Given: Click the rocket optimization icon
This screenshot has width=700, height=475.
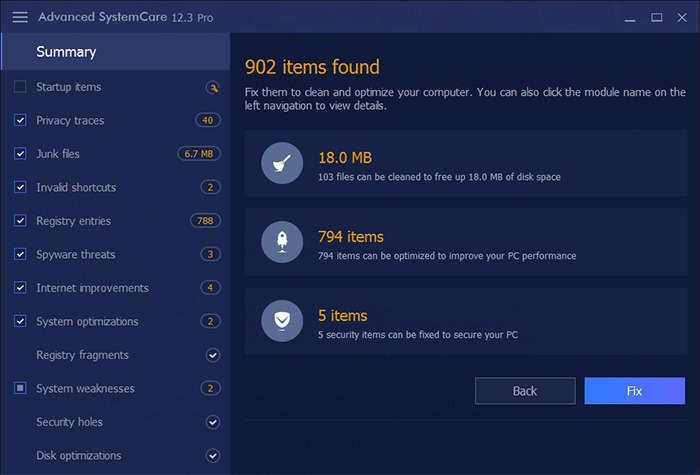Looking at the screenshot, I should 282,242.
